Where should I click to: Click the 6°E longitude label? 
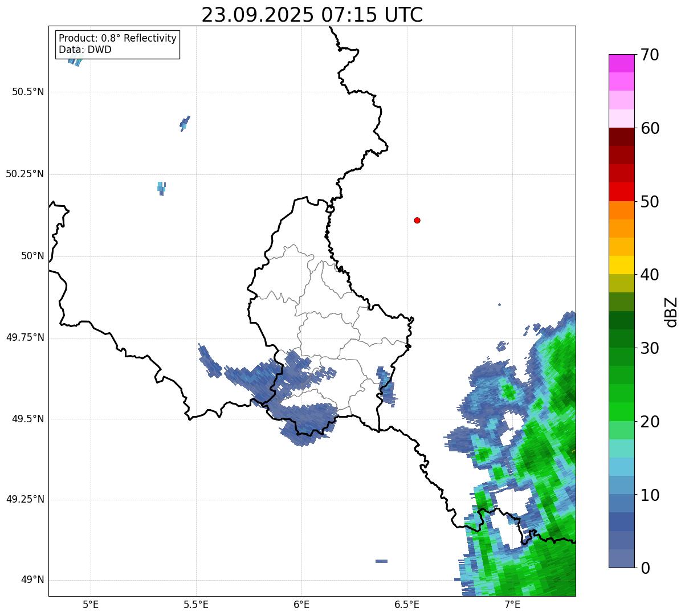[x=301, y=604]
